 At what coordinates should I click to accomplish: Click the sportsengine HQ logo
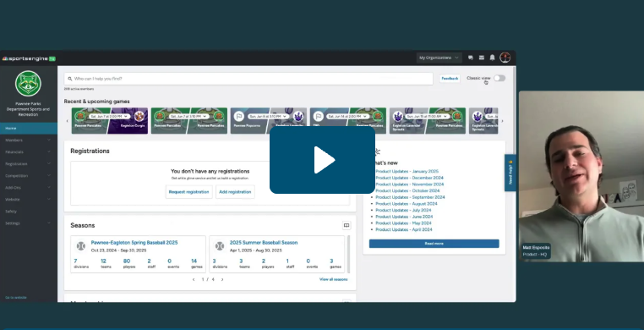[29, 58]
